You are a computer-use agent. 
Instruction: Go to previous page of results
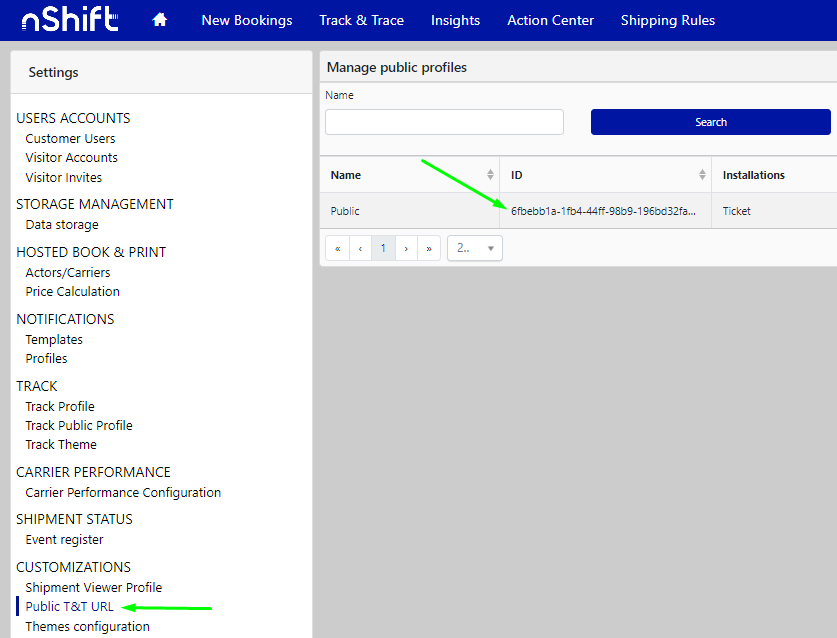[360, 248]
